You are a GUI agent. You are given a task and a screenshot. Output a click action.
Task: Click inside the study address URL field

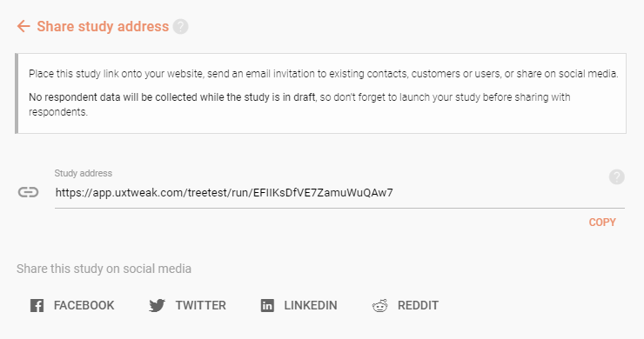pyautogui.click(x=339, y=192)
